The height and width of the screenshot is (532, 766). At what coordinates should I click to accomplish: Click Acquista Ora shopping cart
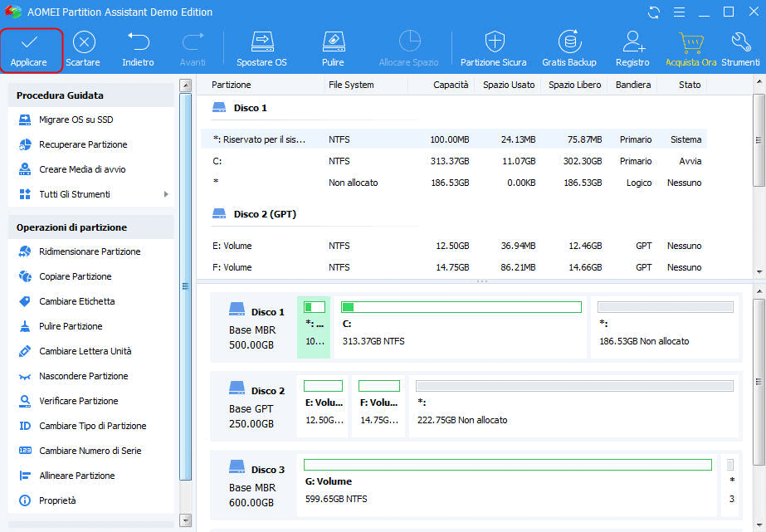(690, 42)
